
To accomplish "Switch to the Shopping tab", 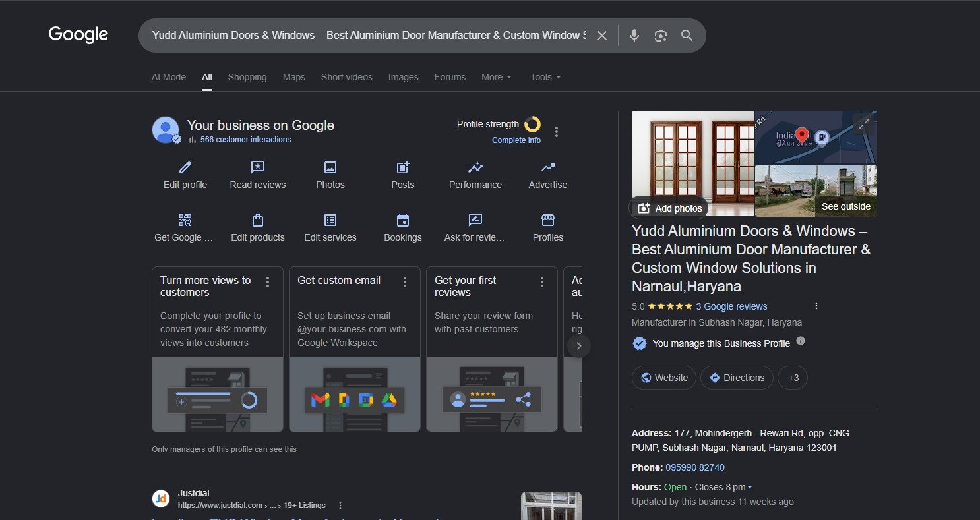I will coord(247,77).
